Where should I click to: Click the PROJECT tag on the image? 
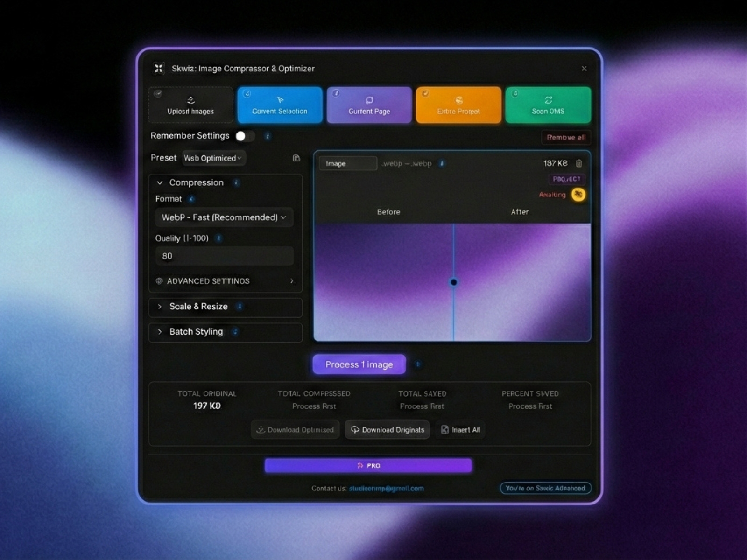pyautogui.click(x=566, y=179)
